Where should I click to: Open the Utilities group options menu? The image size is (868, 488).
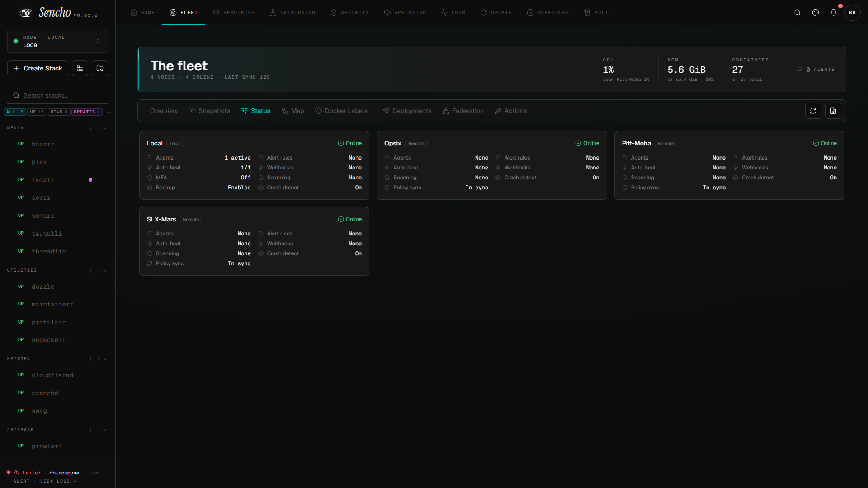point(90,271)
